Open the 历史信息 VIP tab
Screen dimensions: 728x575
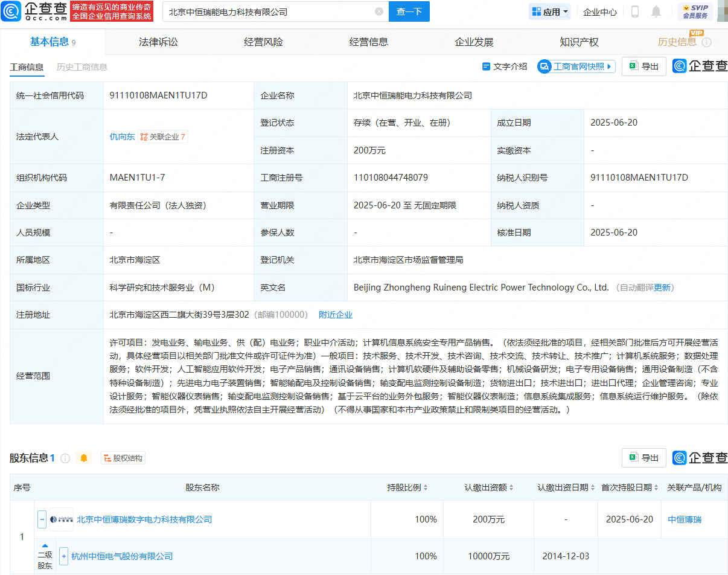point(677,42)
